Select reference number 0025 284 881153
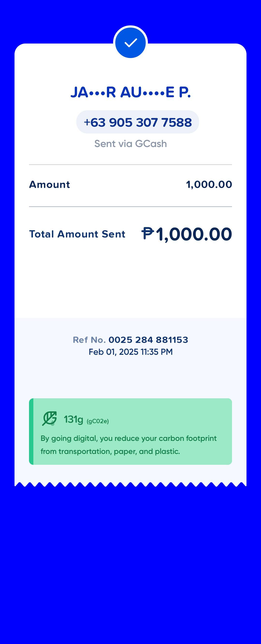 click(x=148, y=340)
